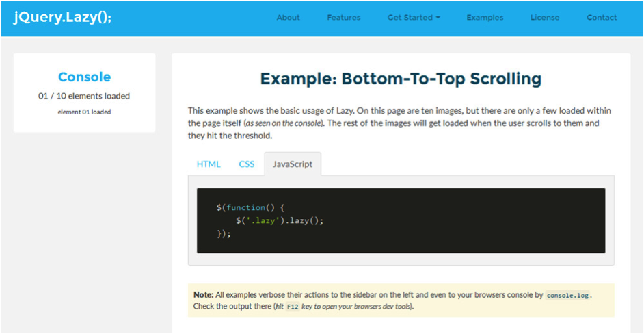Click the $('.lazy').lazy(); code line
Screen dimensions: 644x334
tap(280, 221)
